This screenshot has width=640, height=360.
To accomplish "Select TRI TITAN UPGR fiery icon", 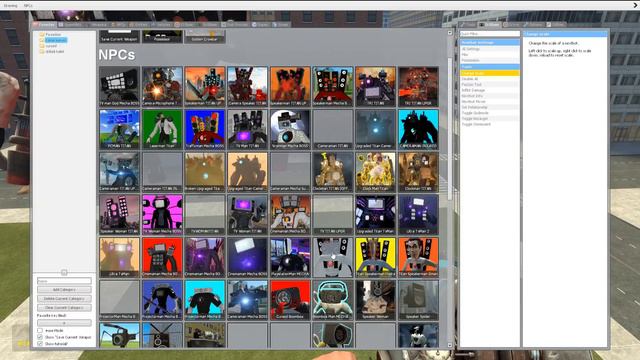I will click(x=418, y=87).
